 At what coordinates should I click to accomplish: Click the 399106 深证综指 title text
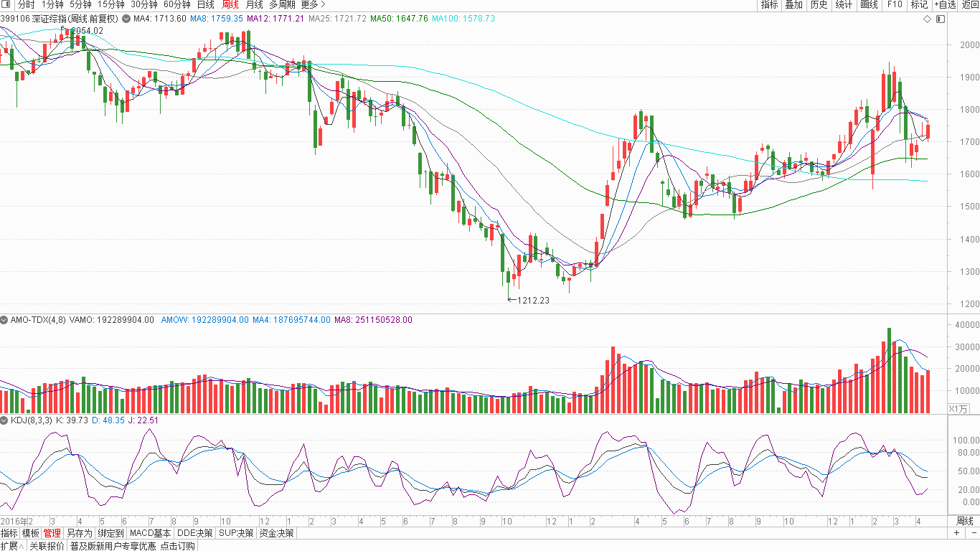pos(60,19)
